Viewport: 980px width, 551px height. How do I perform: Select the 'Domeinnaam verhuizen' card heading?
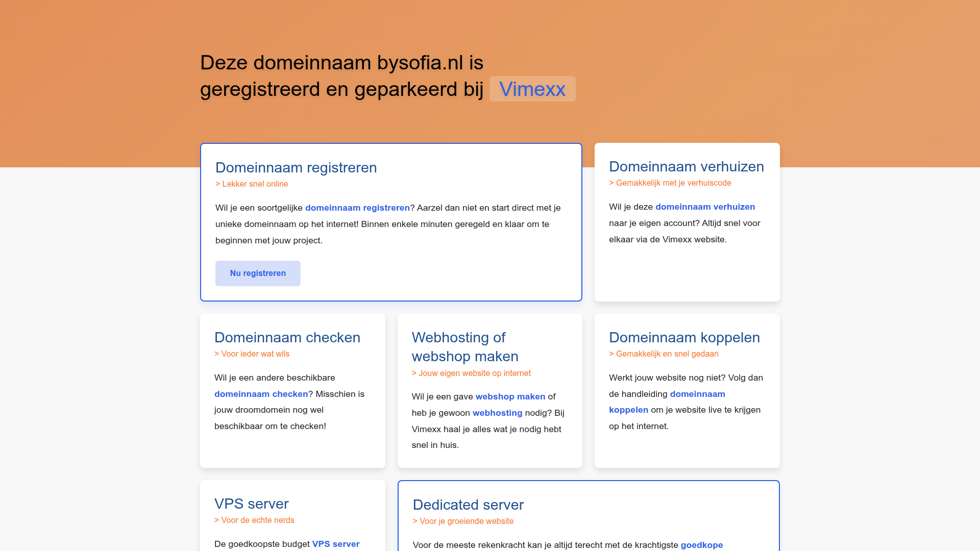click(687, 166)
